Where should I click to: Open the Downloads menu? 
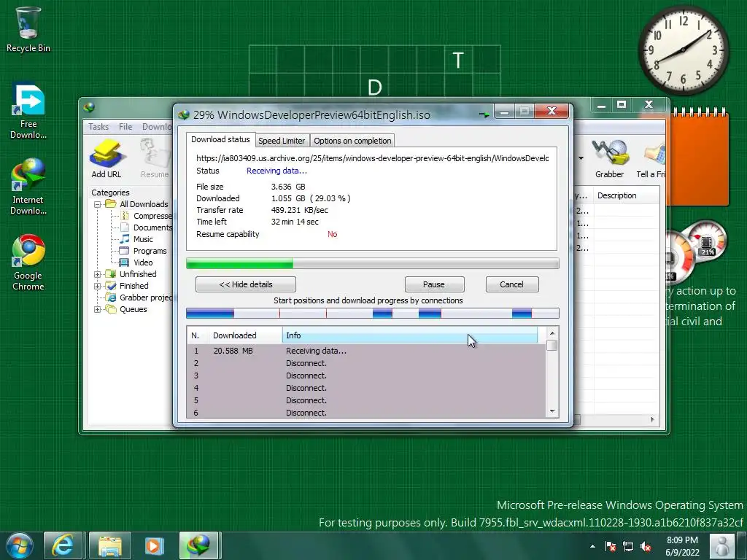tap(157, 127)
